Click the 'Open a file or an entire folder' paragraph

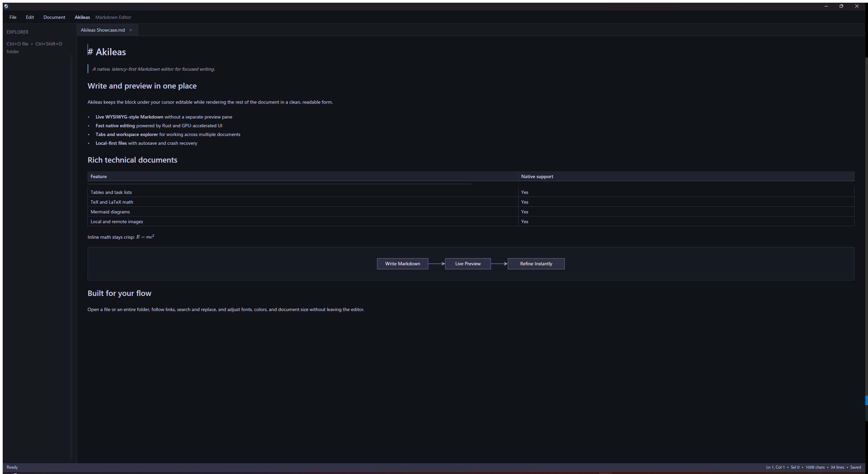click(226, 309)
